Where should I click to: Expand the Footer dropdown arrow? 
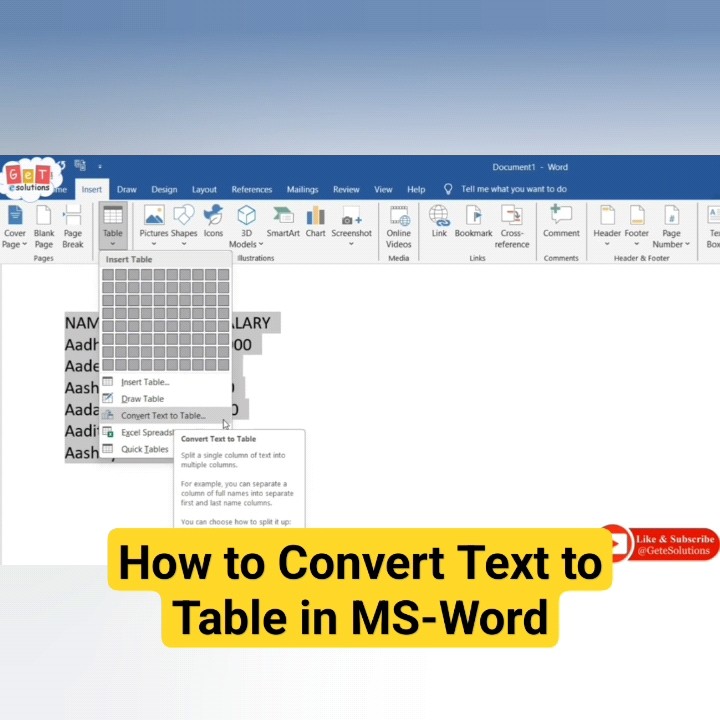636,244
